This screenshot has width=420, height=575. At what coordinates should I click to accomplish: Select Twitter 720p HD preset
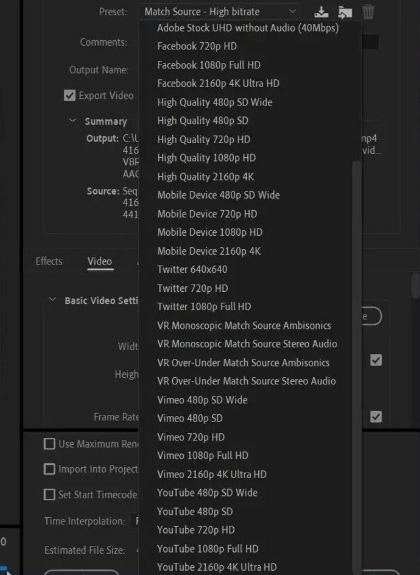pyautogui.click(x=193, y=288)
